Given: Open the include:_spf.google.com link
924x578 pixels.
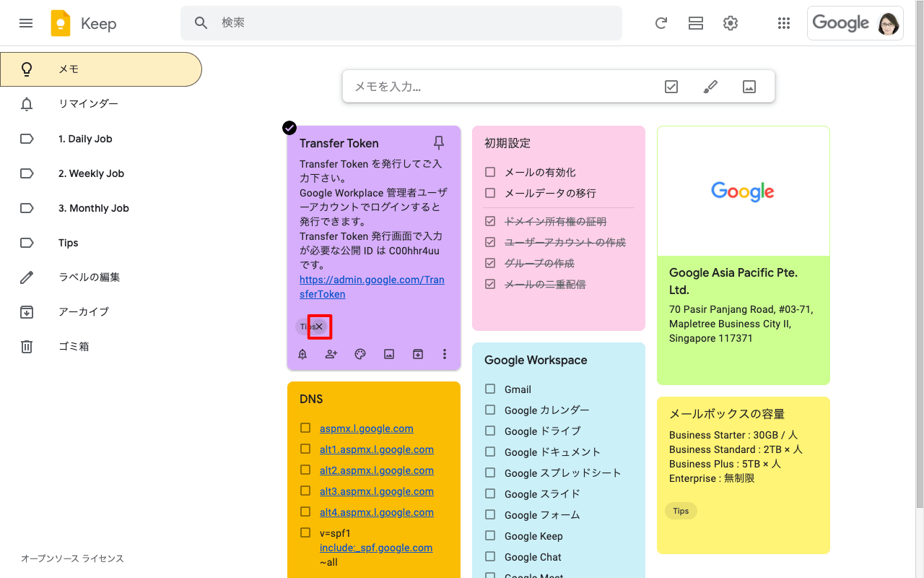Looking at the screenshot, I should coord(376,548).
